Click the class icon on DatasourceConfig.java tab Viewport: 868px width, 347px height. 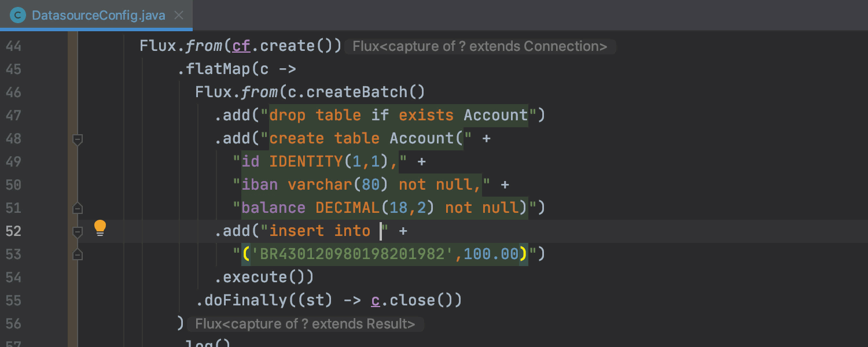pos(19,15)
